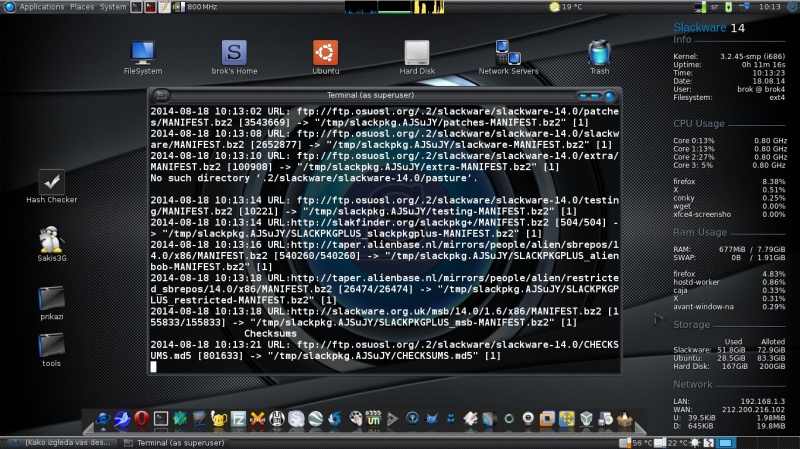Viewport: 800px width, 449px height.
Task: Switch to Kako izgleda vas des... taskbar button
Action: coord(63,442)
